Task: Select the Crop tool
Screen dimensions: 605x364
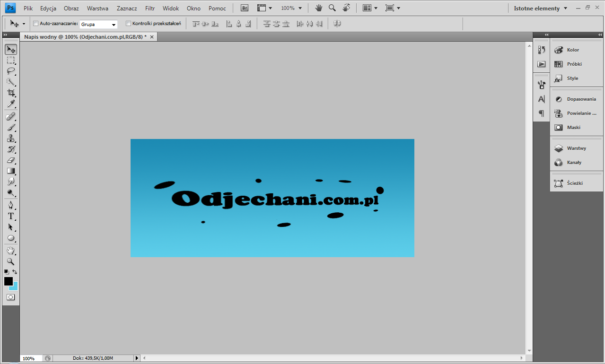Action: (x=10, y=93)
